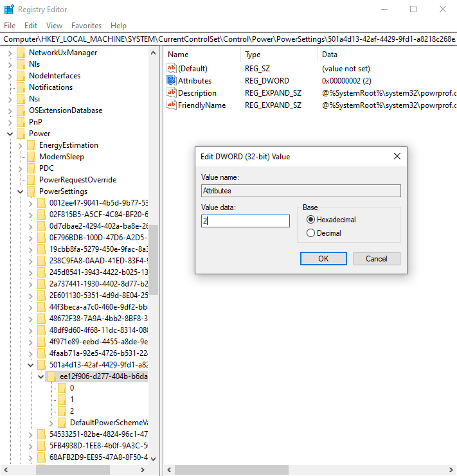The width and height of the screenshot is (457, 476).
Task: Collapse the PowerSettings tree node
Action: [21, 191]
